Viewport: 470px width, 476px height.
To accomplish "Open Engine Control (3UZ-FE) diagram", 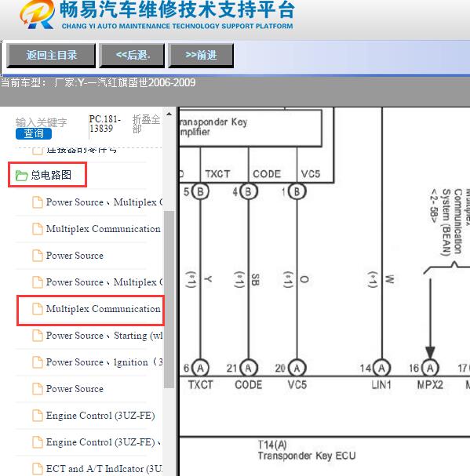I will point(100,416).
